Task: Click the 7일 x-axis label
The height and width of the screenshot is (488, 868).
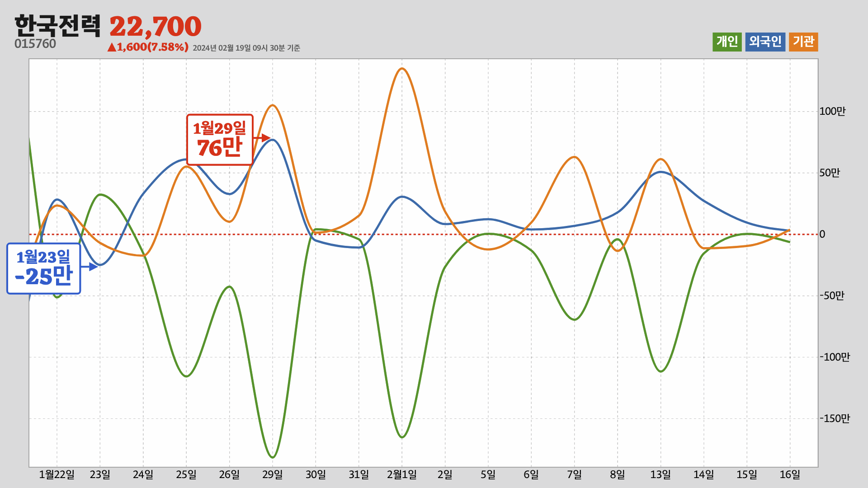Action: (x=575, y=474)
